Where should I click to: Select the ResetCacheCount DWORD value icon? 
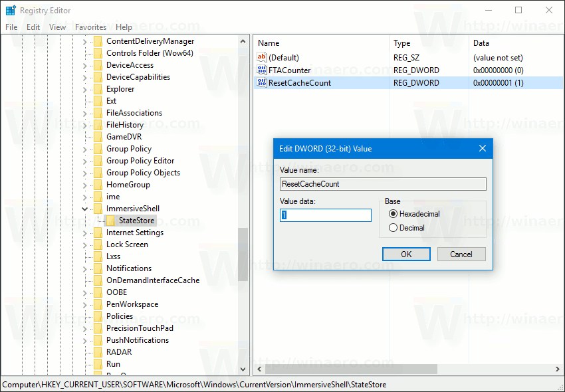[262, 82]
